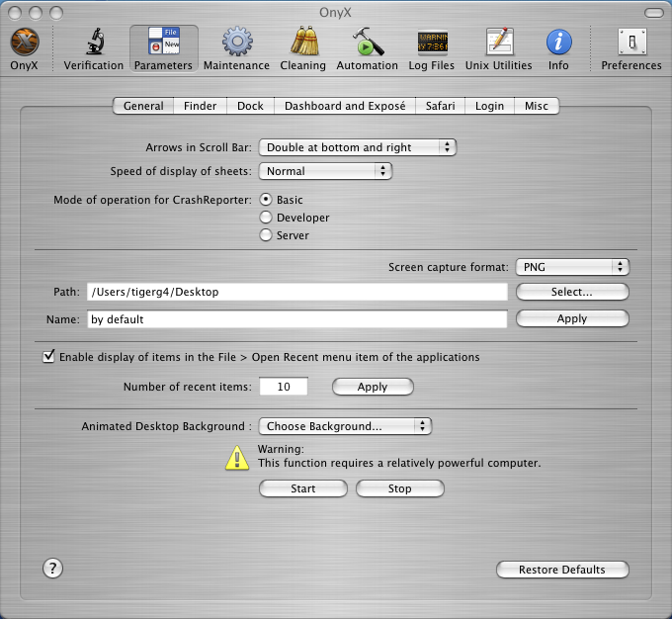Viewport: 672px width, 619px height.
Task: Click the Restore Defaults button
Action: click(x=562, y=570)
